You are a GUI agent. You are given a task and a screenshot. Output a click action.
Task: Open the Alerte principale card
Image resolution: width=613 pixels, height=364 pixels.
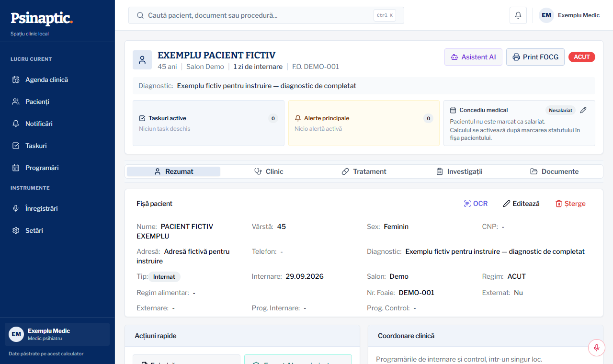(364, 123)
